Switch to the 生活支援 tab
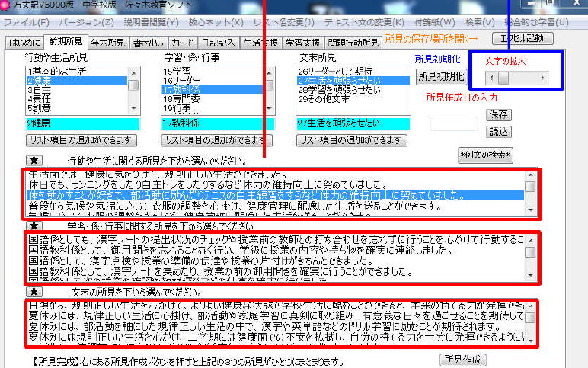The height and width of the screenshot is (368, 588). (x=260, y=43)
